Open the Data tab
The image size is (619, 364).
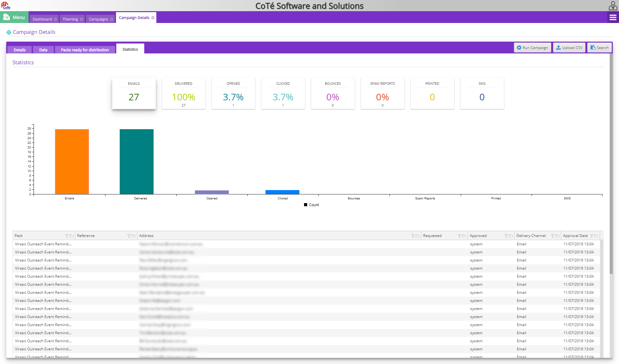(x=43, y=49)
